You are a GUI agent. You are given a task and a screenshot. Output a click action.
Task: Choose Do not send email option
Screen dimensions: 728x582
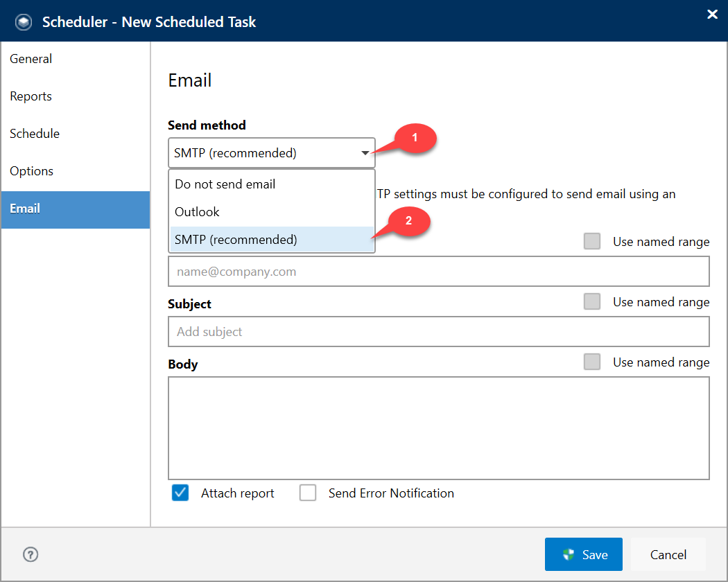224,184
